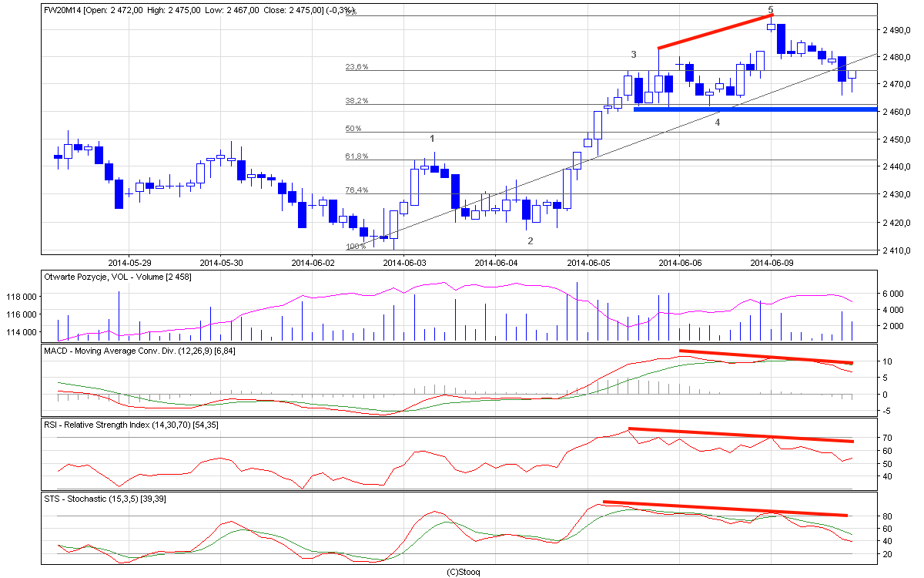This screenshot has height=578, width=924.
Task: Click the Elliott wave label 1
Action: tap(433, 139)
